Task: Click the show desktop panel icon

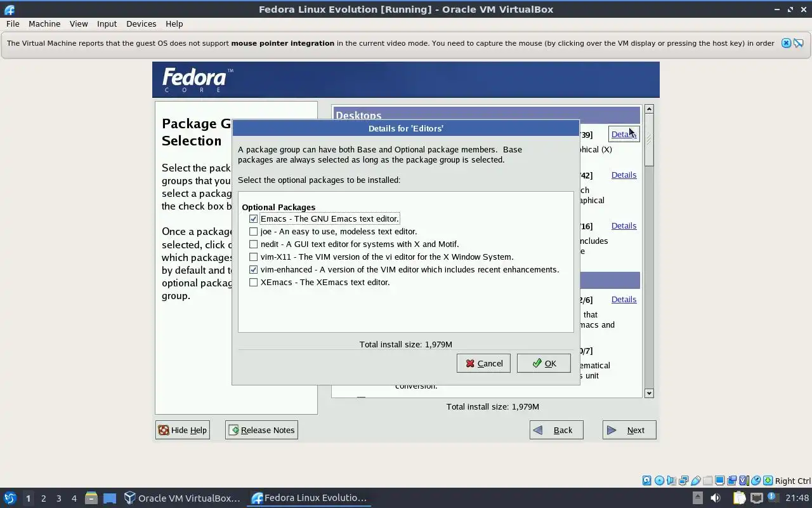Action: (110, 498)
